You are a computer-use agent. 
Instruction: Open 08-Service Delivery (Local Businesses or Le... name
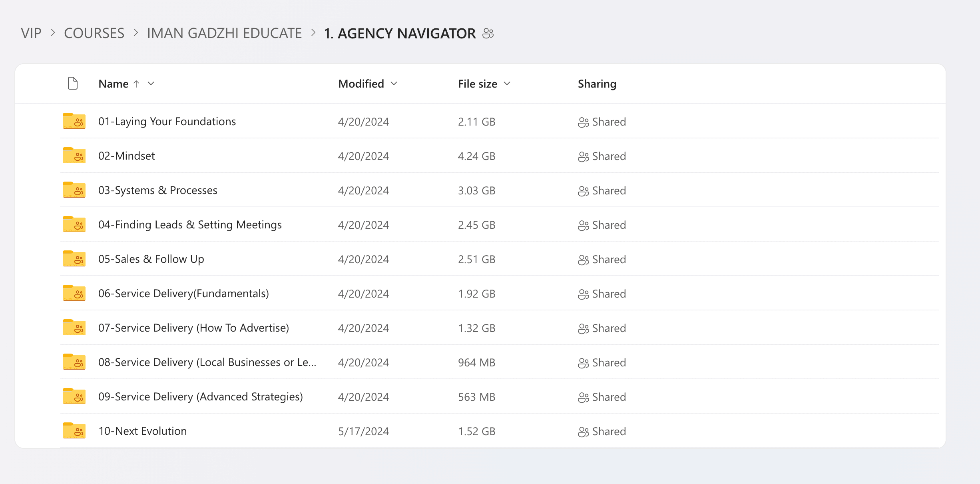[207, 362]
